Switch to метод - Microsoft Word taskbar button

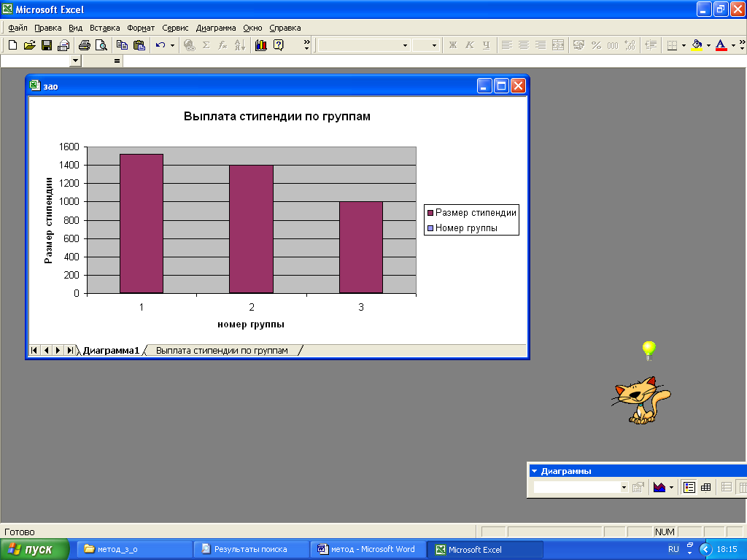pyautogui.click(x=367, y=550)
